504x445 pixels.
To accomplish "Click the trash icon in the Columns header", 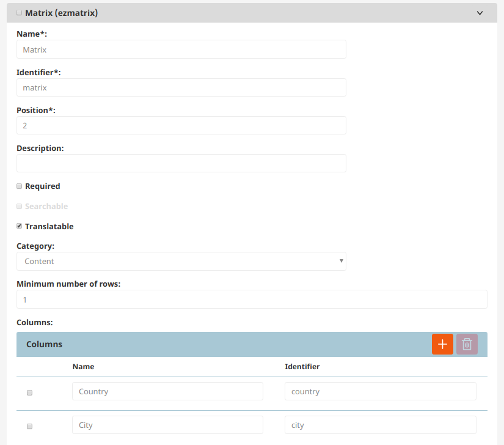I will (x=467, y=344).
